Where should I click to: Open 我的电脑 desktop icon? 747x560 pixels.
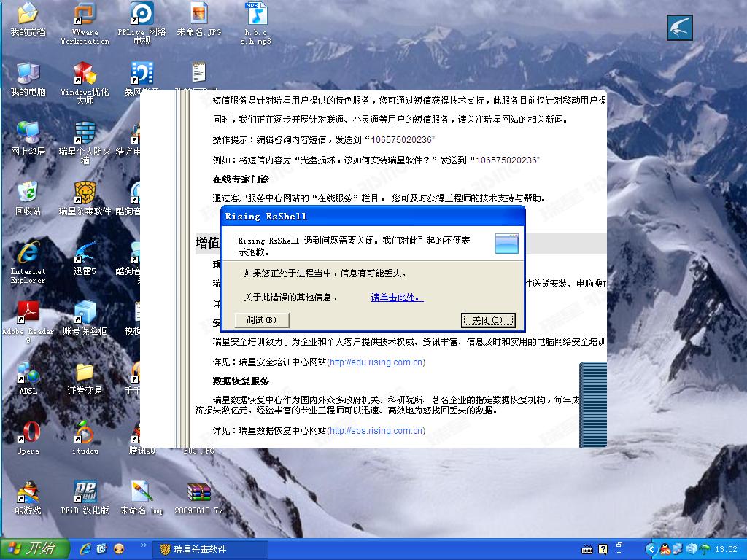click(x=28, y=79)
